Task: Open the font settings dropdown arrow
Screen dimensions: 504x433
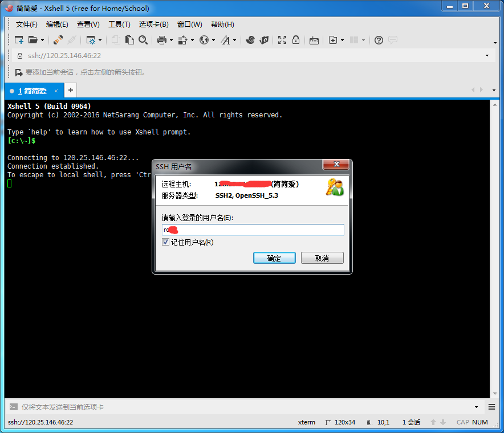Action: coord(234,40)
